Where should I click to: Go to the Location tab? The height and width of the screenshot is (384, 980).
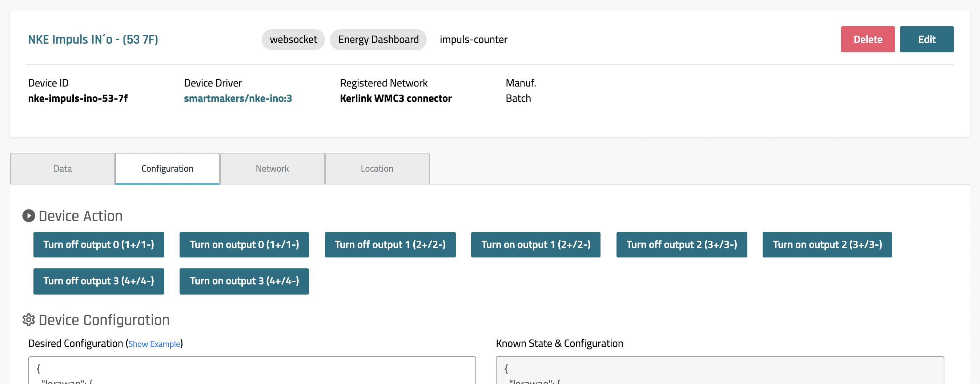(x=377, y=169)
